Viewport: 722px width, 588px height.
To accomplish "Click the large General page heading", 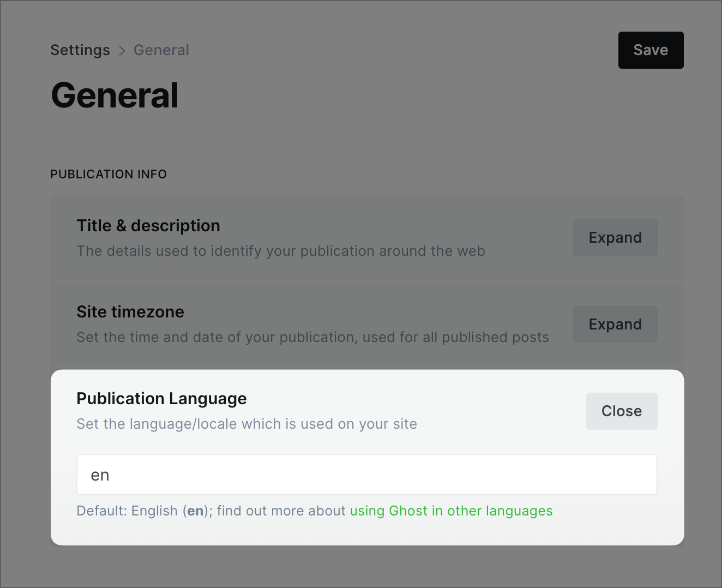I will point(115,95).
